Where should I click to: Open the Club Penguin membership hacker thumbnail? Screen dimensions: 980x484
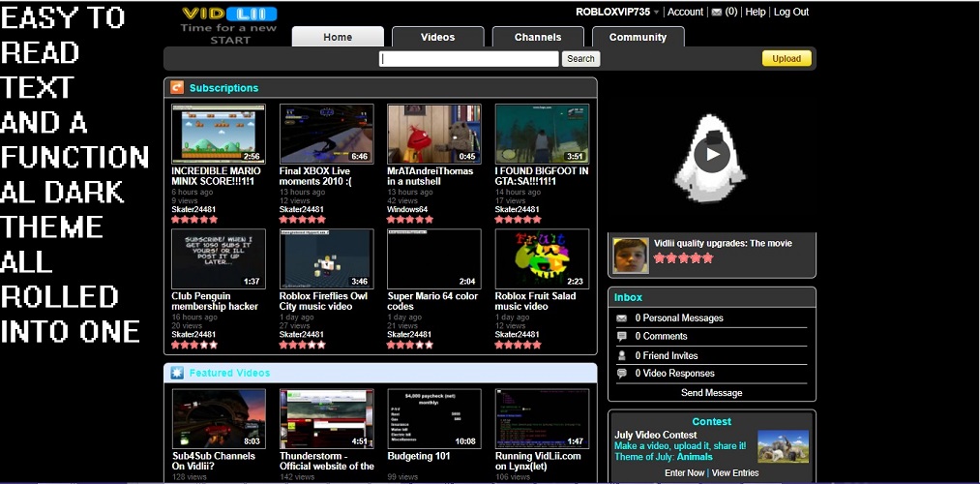[x=219, y=258]
